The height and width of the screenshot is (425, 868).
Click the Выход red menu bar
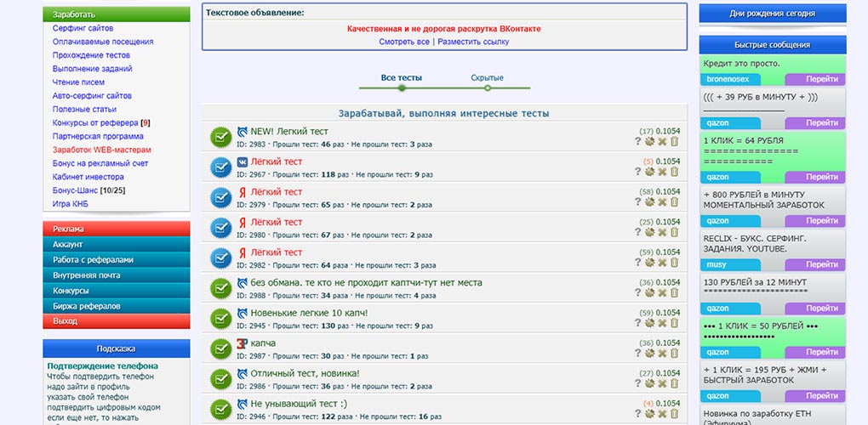117,321
